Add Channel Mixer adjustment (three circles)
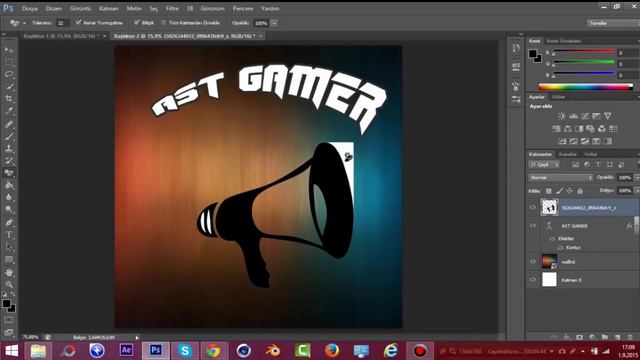 [x=602, y=129]
